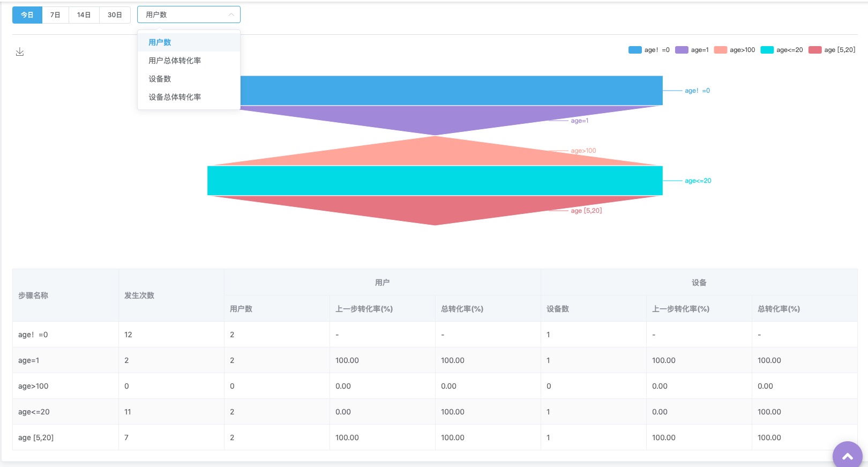The image size is (868, 467).
Task: Choose 设备数 option
Action: tap(189, 79)
